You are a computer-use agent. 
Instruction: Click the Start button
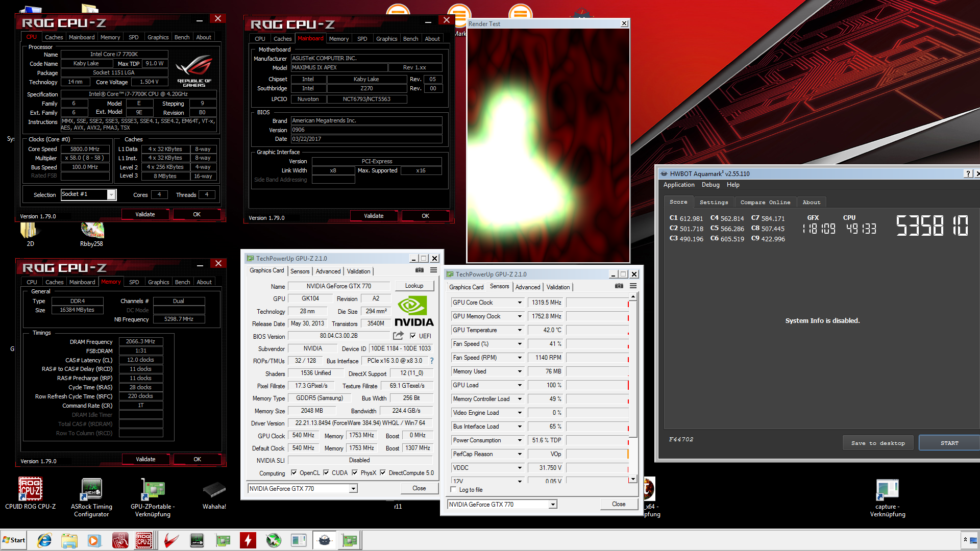point(14,540)
